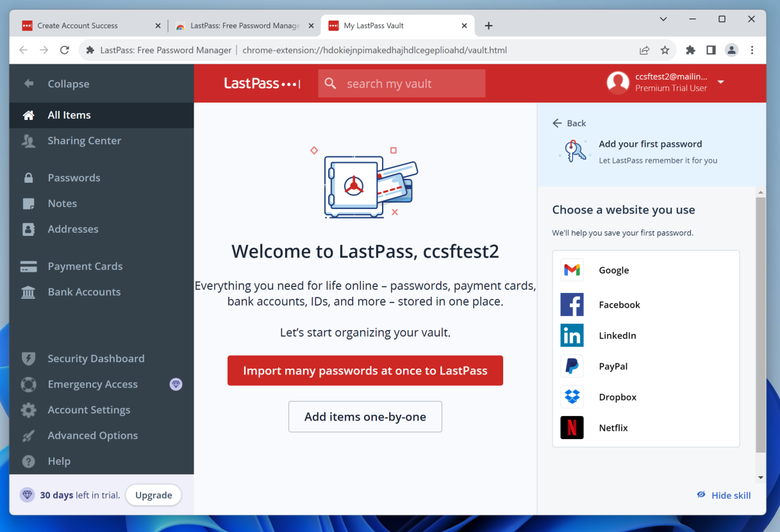Expand the account dropdown arrow
Image resolution: width=780 pixels, height=532 pixels.
click(721, 82)
